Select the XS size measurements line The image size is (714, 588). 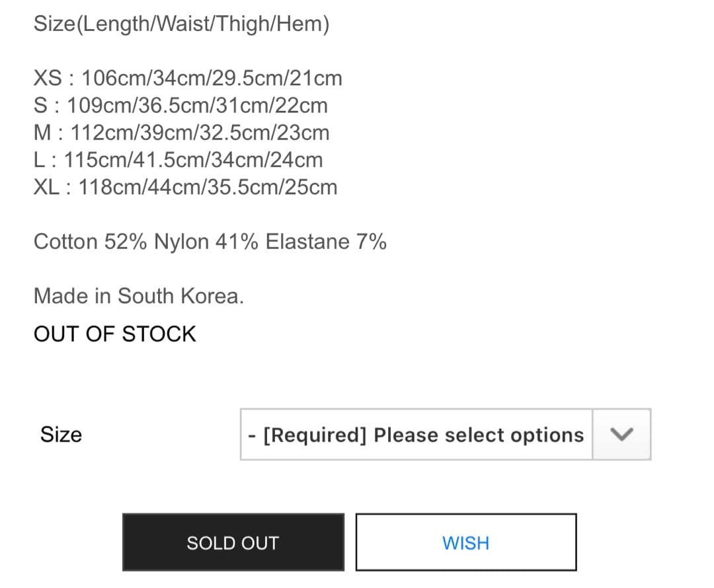[188, 78]
